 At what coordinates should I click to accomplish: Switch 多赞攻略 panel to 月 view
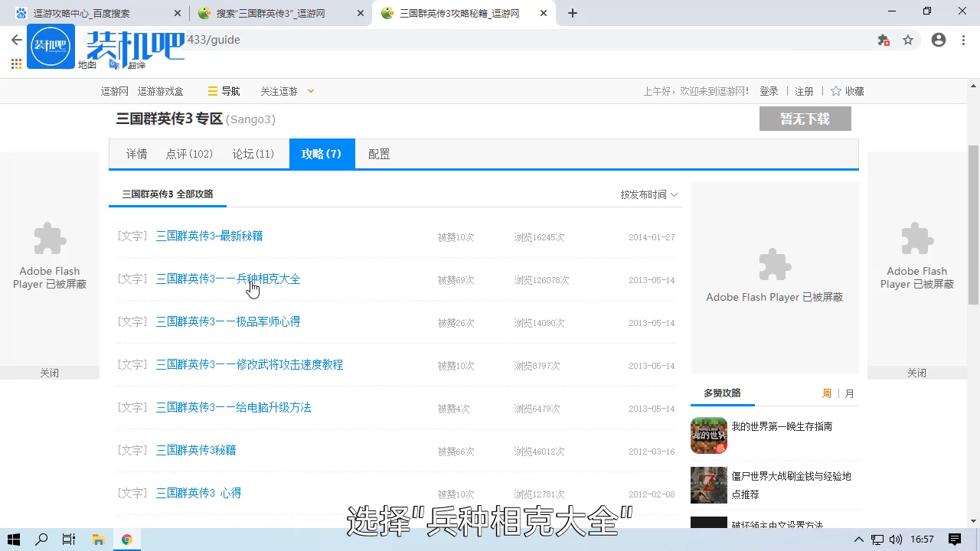point(849,393)
